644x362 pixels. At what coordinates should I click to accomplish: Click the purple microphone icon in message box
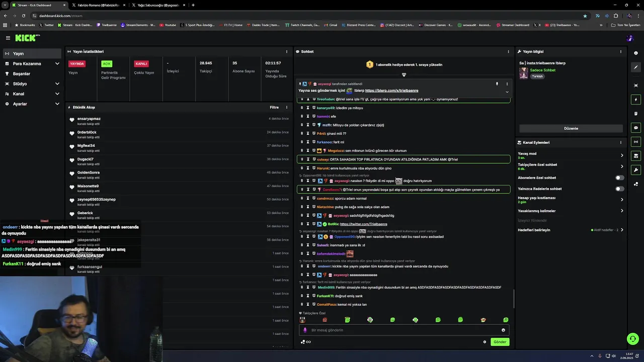pos(305,330)
